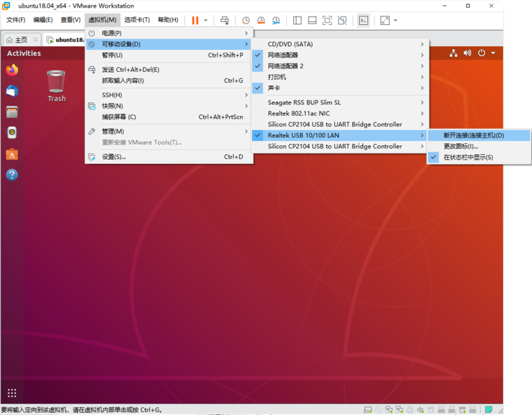
Task: Click the printer status bar icon
Action: pos(410,409)
